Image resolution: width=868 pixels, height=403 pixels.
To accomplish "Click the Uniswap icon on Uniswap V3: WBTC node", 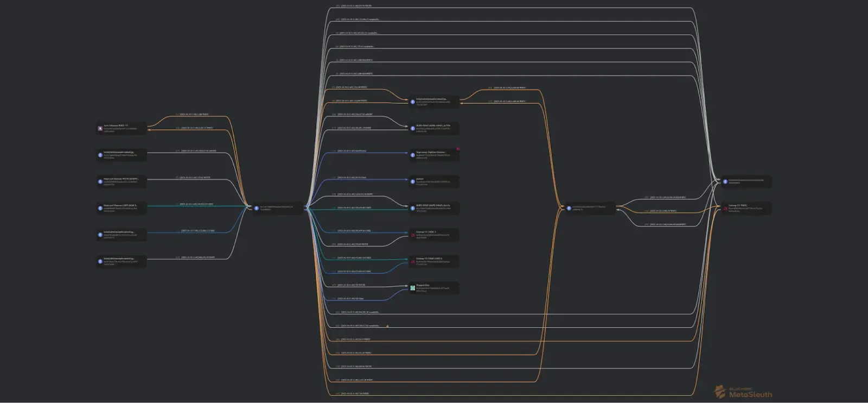I will click(725, 208).
